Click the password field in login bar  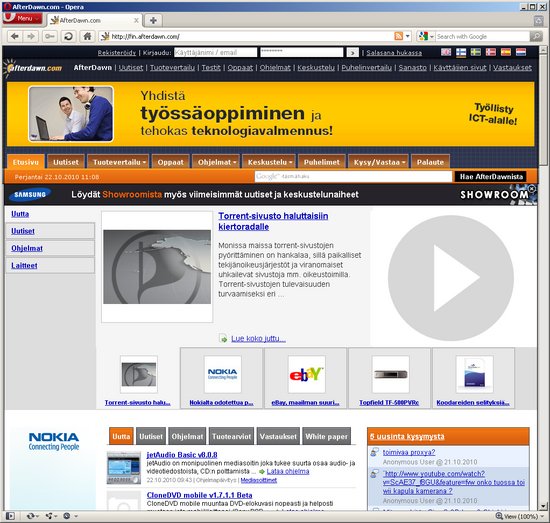pos(301,53)
